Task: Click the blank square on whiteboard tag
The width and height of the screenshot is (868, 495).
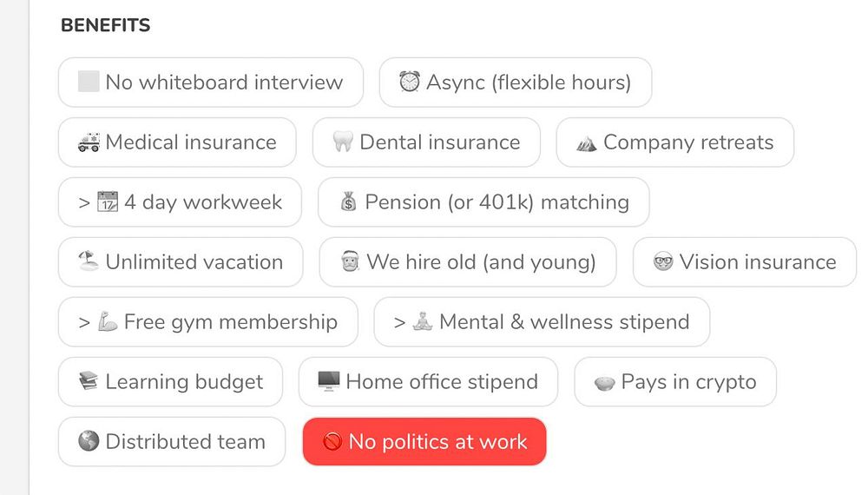Action: tap(89, 82)
